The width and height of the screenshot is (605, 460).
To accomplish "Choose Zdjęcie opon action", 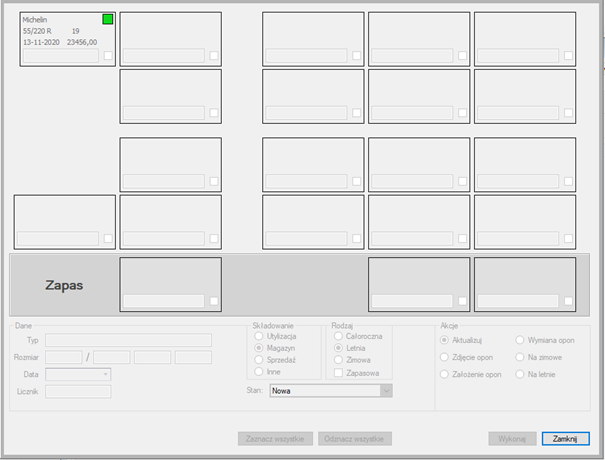I will [x=445, y=356].
